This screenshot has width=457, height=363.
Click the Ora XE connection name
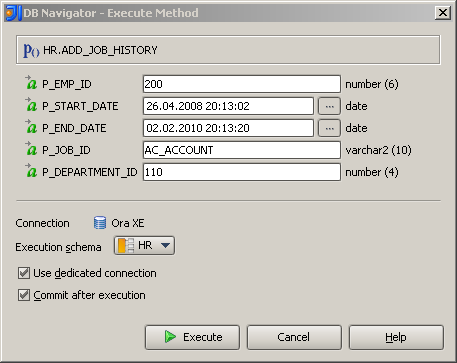pos(128,223)
